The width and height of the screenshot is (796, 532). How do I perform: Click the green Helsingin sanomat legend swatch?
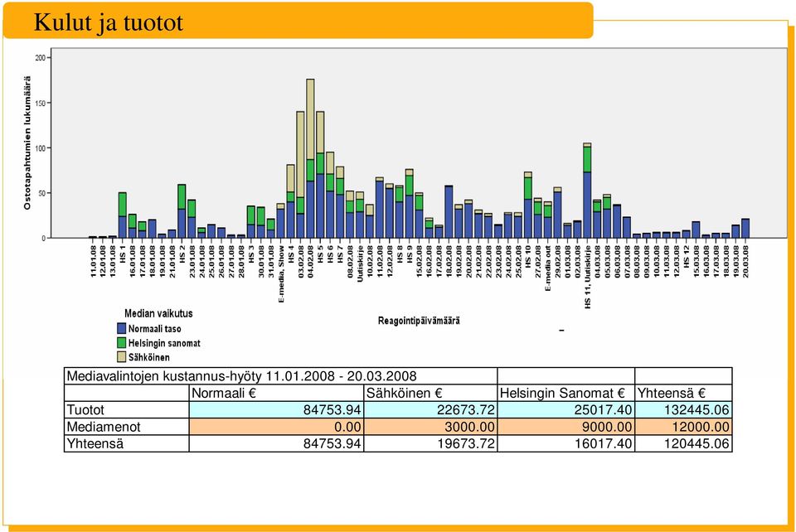121,343
